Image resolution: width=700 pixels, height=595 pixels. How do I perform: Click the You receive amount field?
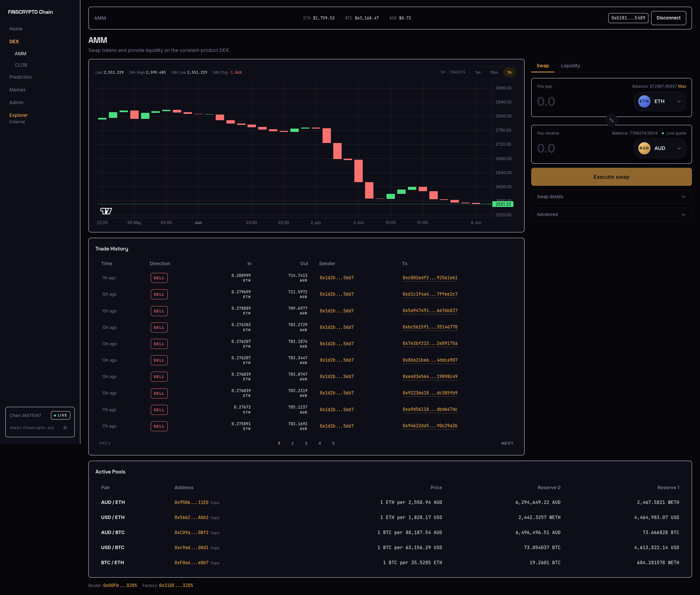pyautogui.click(x=583, y=148)
